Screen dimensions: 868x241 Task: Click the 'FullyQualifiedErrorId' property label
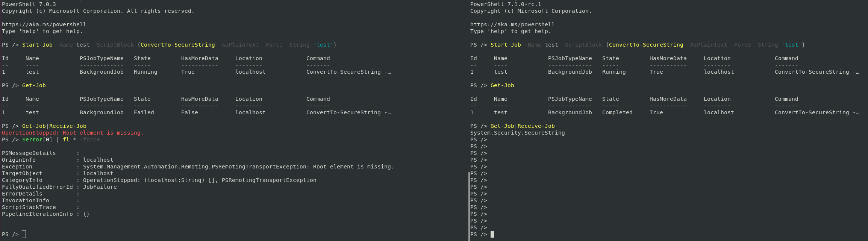pyautogui.click(x=37, y=187)
